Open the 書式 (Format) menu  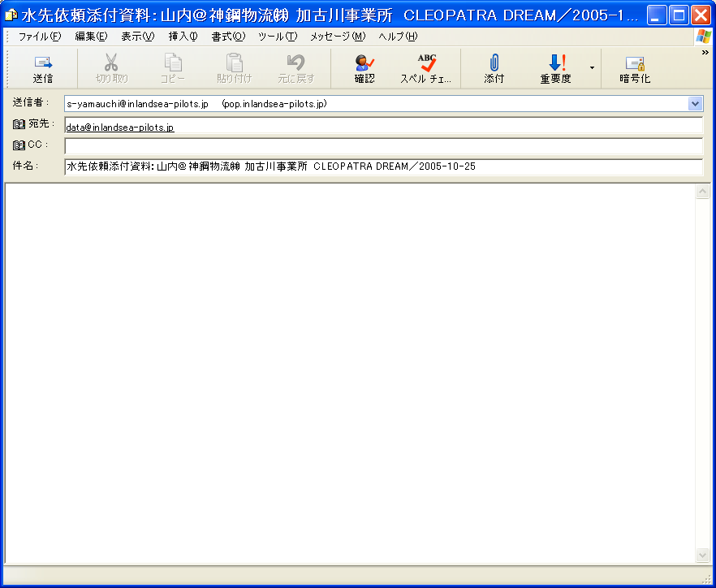click(x=227, y=37)
